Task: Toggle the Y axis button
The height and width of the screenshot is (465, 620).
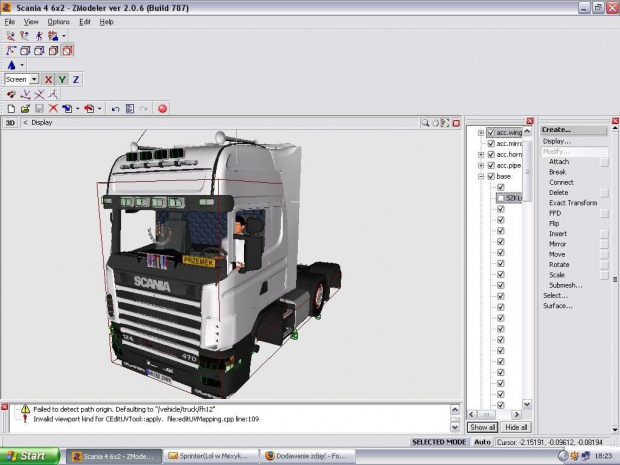Action: pyautogui.click(x=62, y=79)
